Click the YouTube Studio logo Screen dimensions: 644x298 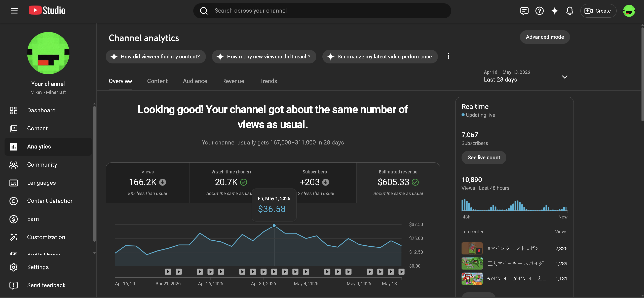tap(47, 10)
